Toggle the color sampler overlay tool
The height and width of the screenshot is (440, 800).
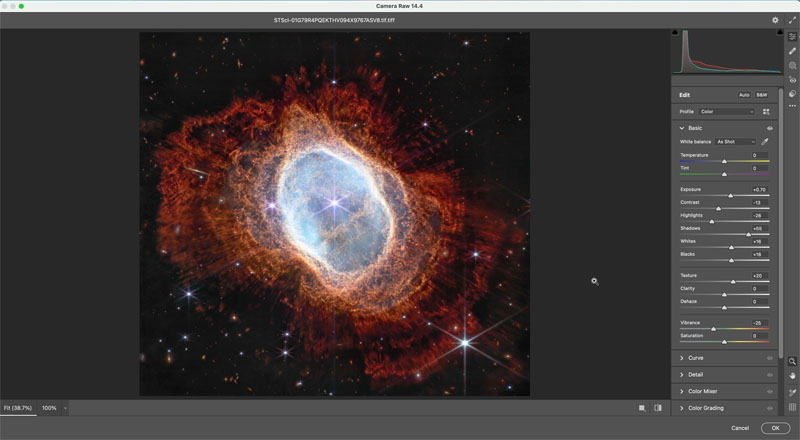(x=792, y=392)
